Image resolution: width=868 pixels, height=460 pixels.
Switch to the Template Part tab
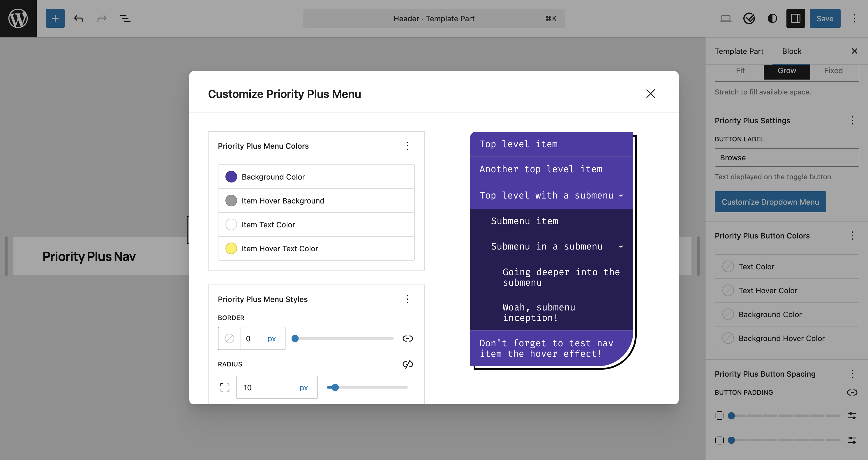[739, 51]
